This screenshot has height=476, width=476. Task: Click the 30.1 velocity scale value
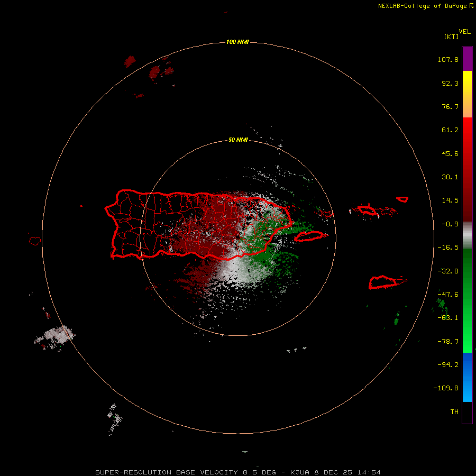pos(450,177)
